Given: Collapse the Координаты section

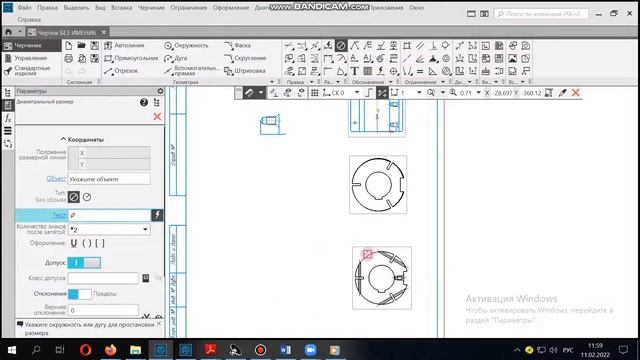Looking at the screenshot, I should click(63, 139).
